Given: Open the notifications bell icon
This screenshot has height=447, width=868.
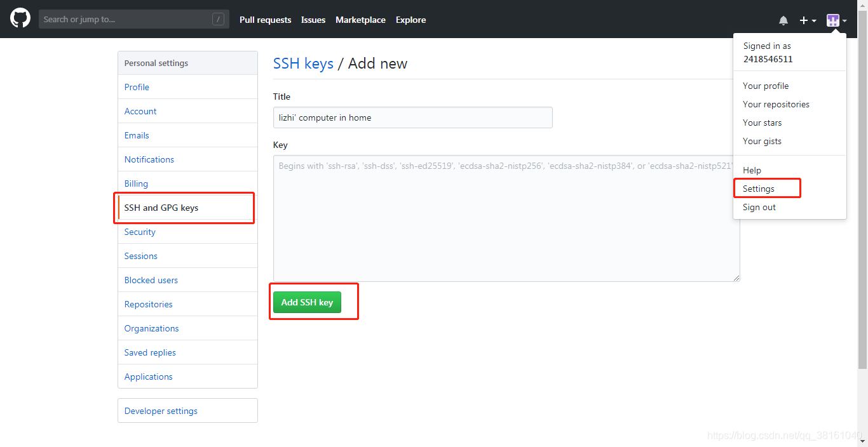Looking at the screenshot, I should [783, 20].
